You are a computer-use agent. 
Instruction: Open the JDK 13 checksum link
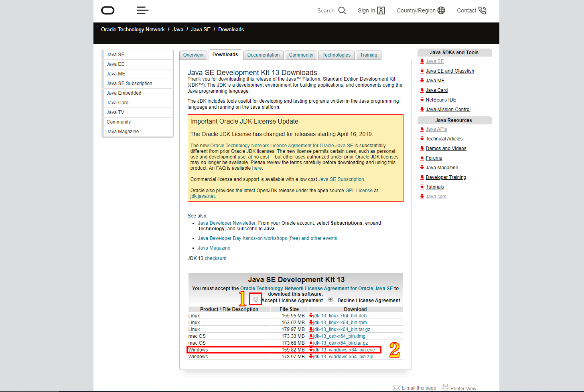pyautogui.click(x=215, y=258)
